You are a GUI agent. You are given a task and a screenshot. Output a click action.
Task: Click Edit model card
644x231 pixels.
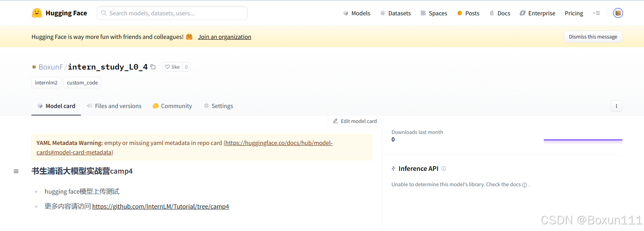(x=355, y=121)
